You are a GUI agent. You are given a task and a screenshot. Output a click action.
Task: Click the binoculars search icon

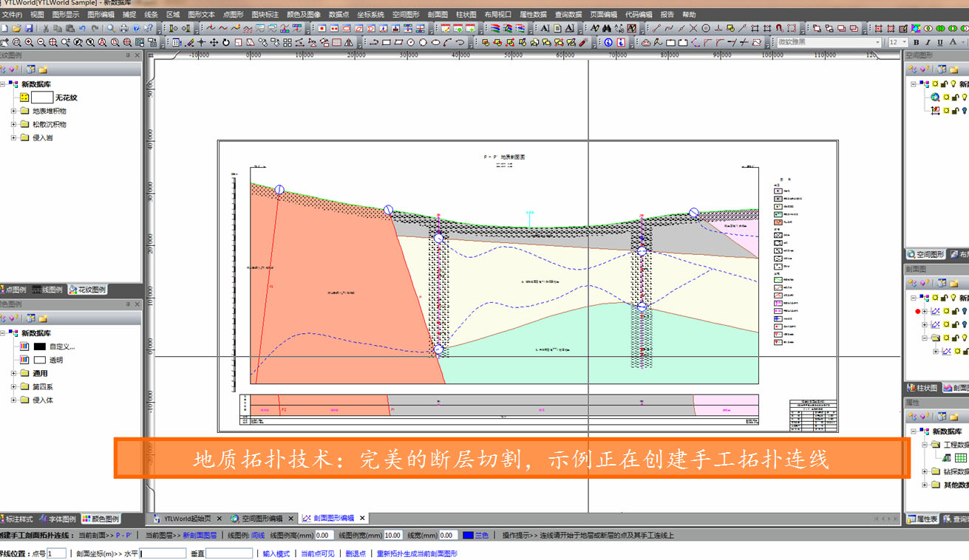(607, 28)
